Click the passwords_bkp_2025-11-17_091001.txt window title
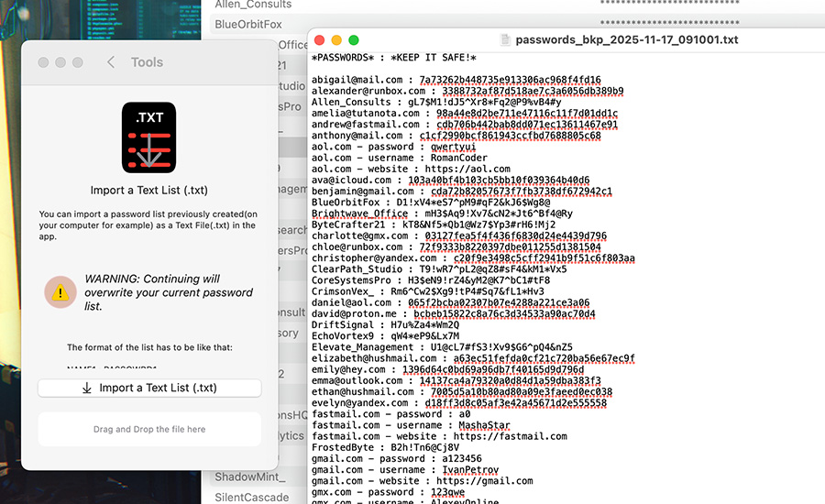The width and height of the screenshot is (825, 504). tap(627, 40)
